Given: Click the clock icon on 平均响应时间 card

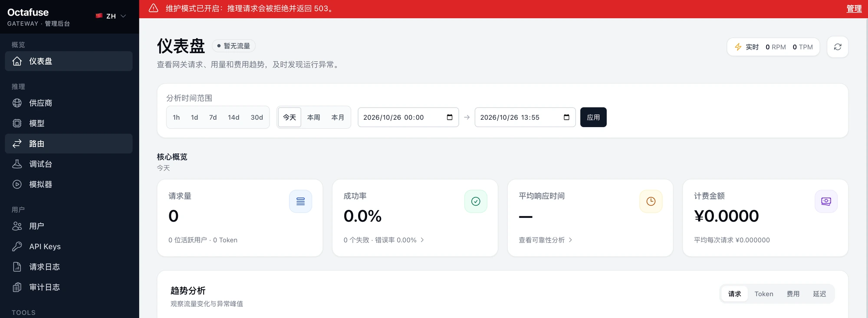Looking at the screenshot, I should (651, 201).
